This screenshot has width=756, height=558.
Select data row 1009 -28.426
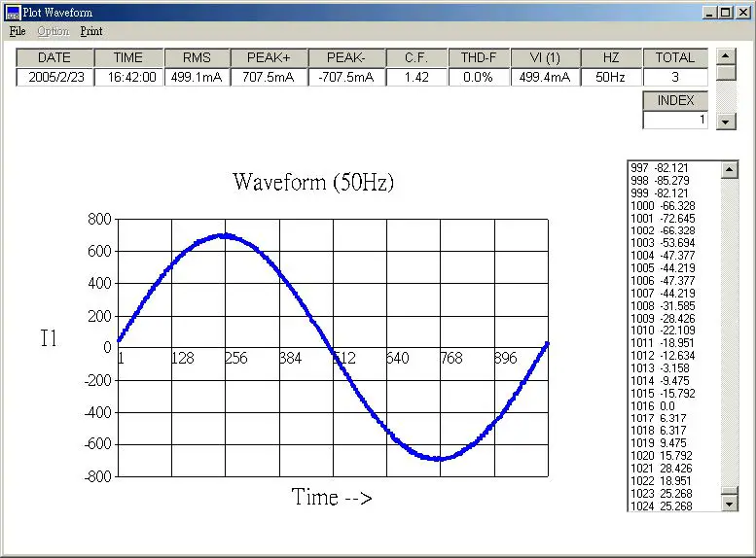coord(675,319)
